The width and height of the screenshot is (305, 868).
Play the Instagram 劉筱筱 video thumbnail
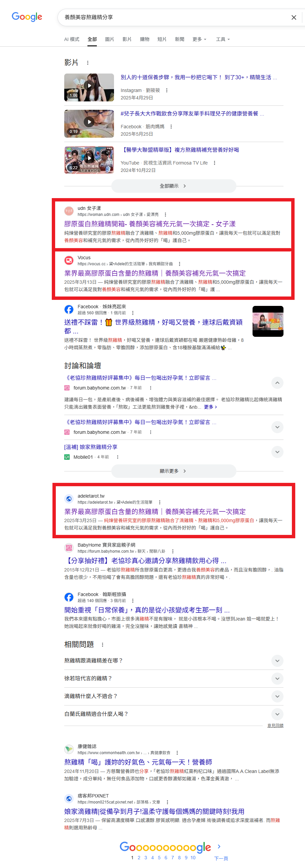tap(89, 88)
